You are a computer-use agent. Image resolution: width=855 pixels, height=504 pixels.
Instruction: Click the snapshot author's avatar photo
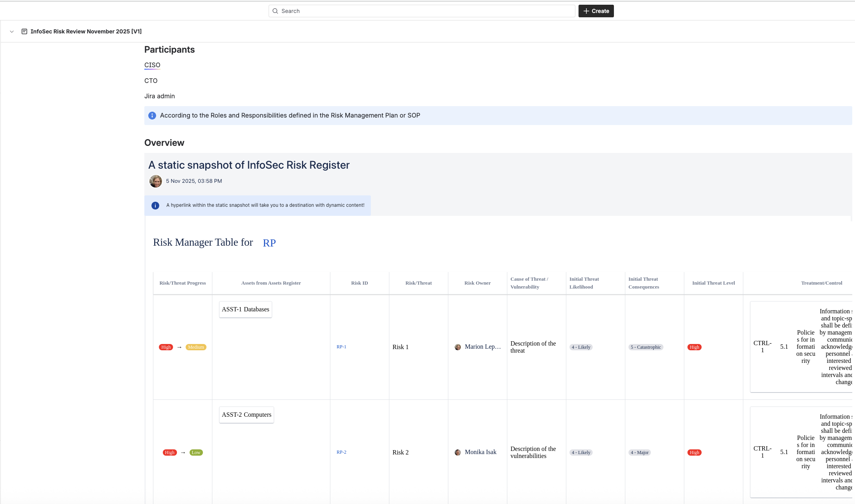tap(156, 181)
